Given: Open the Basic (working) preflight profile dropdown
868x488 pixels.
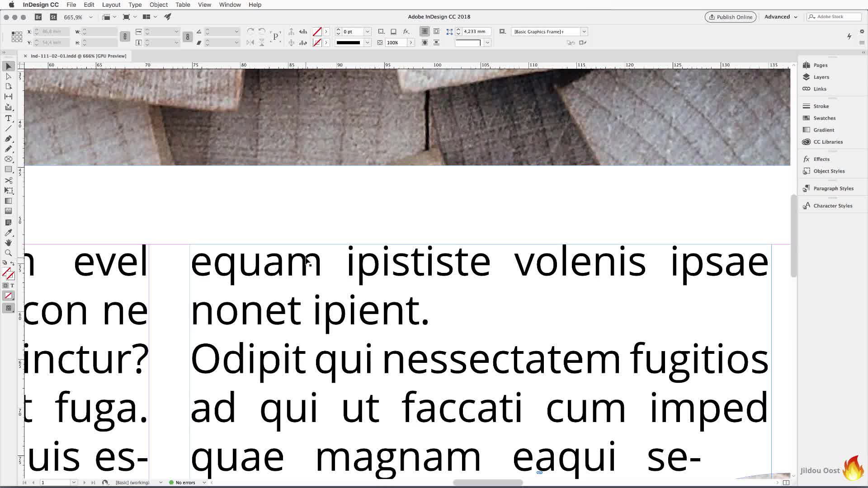Looking at the screenshot, I should (x=160, y=483).
